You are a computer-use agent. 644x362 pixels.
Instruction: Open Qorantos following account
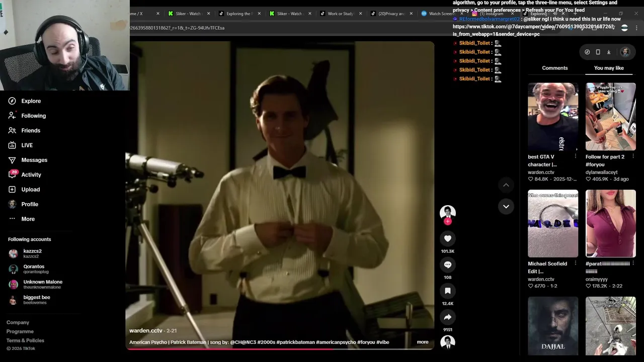[x=29, y=269]
